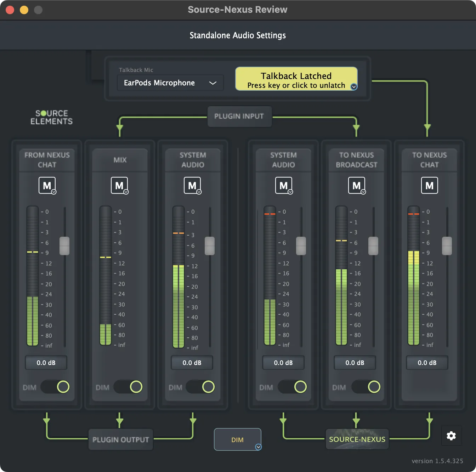
Task: Mute the SYSTEM AUDIO channel next to MIX
Action: [192, 185]
